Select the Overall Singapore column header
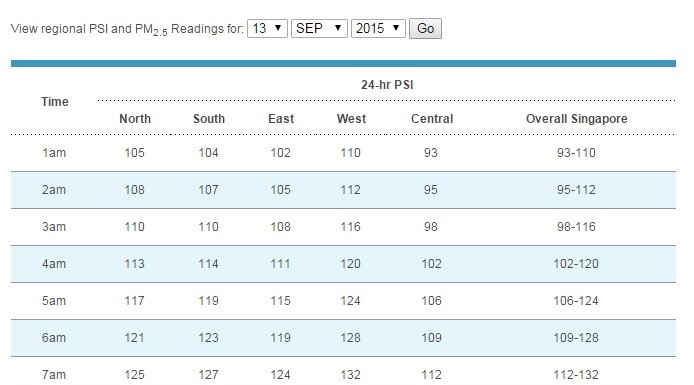Image resolution: width=694 pixels, height=385 pixels. (x=577, y=119)
